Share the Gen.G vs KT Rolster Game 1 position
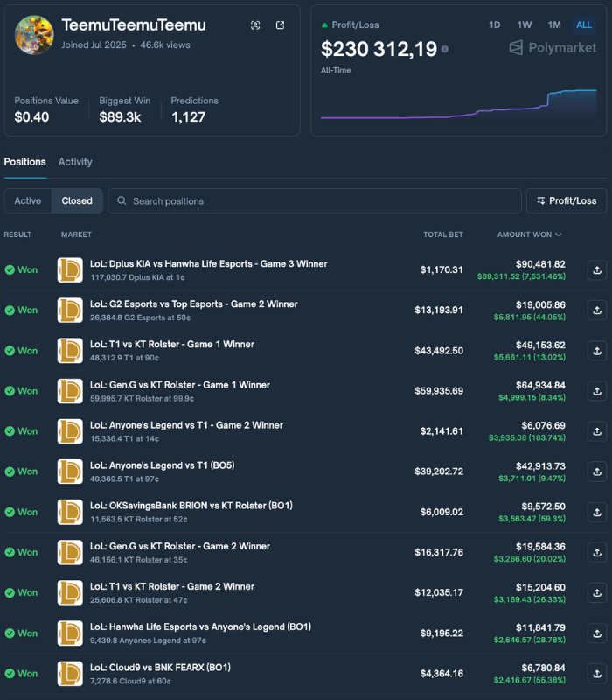The image size is (612, 700). pyautogui.click(x=597, y=391)
